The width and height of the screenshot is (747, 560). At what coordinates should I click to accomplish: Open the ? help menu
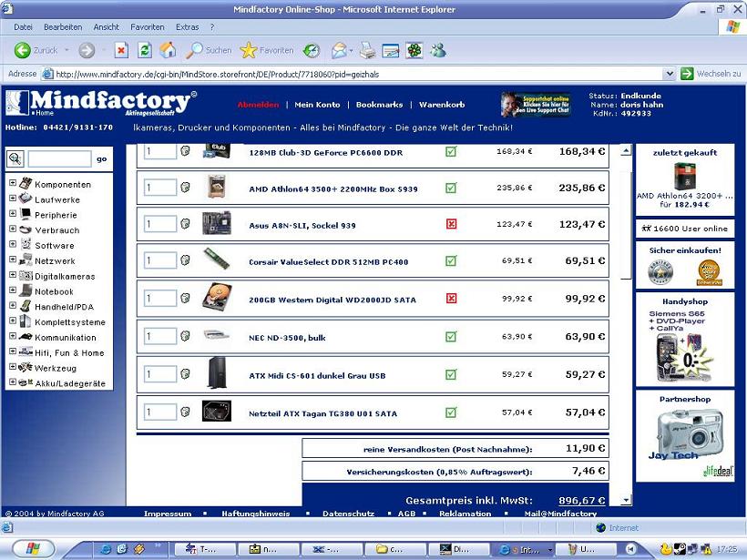click(x=212, y=27)
